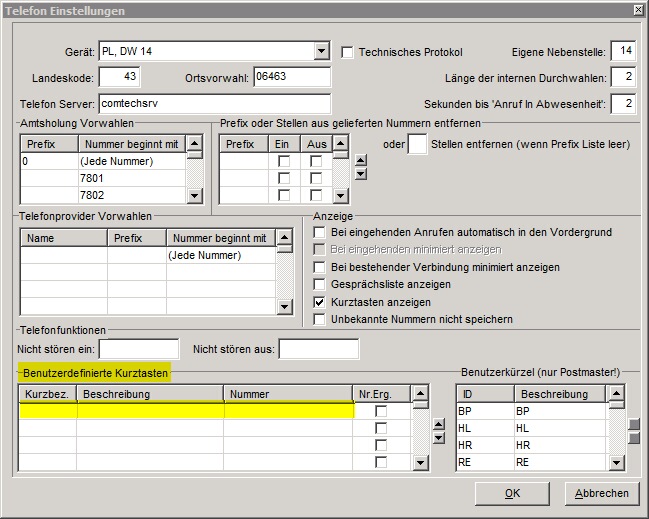
Task: Tick Unbekannte Nummern nicht speichern
Action: tap(320, 319)
